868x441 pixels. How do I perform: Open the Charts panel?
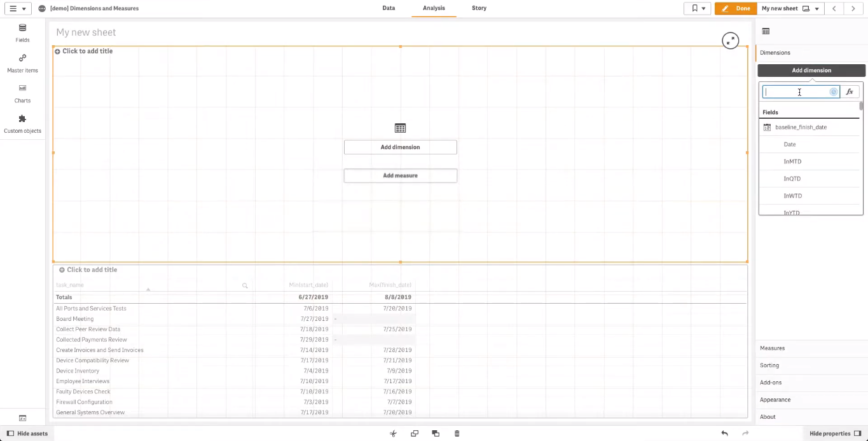pyautogui.click(x=22, y=93)
